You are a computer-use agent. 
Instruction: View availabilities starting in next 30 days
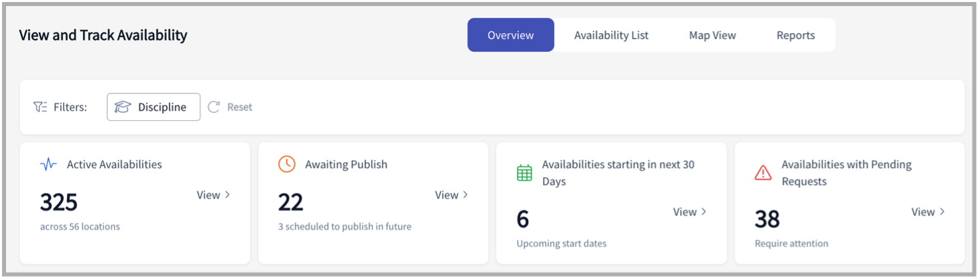point(690,212)
